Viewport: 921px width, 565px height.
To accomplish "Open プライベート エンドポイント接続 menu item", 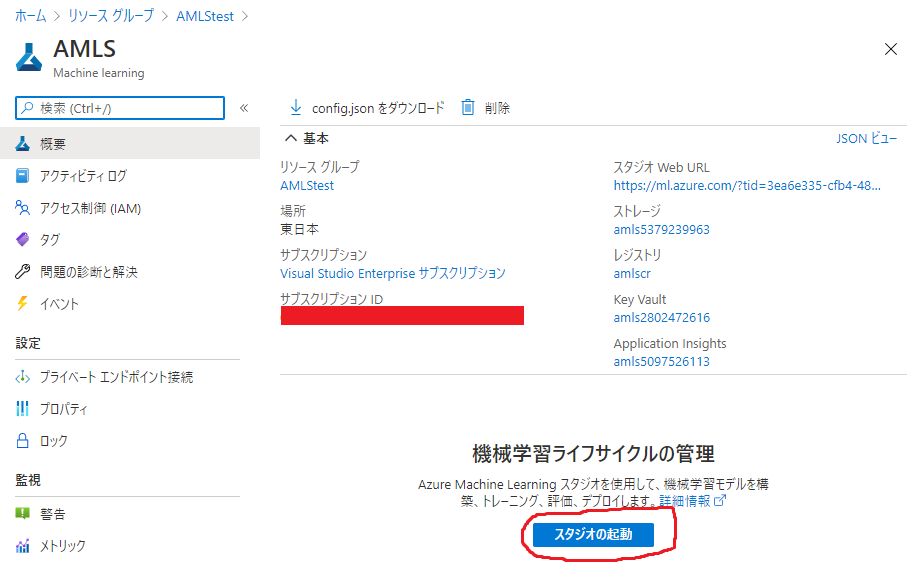I will (x=130, y=376).
